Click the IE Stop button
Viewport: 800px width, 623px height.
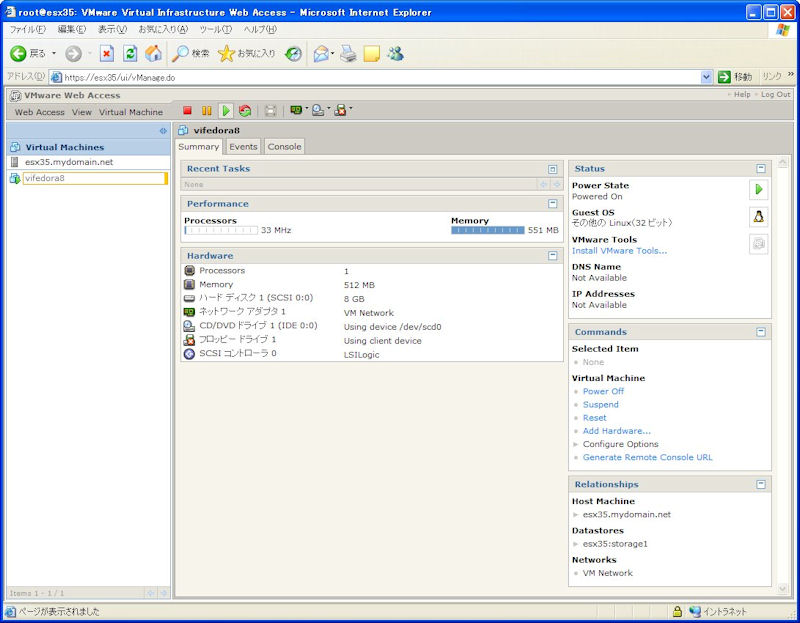click(x=107, y=54)
